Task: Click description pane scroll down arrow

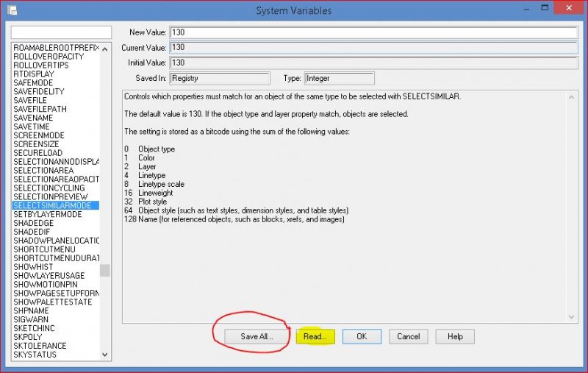Action: pyautogui.click(x=571, y=317)
